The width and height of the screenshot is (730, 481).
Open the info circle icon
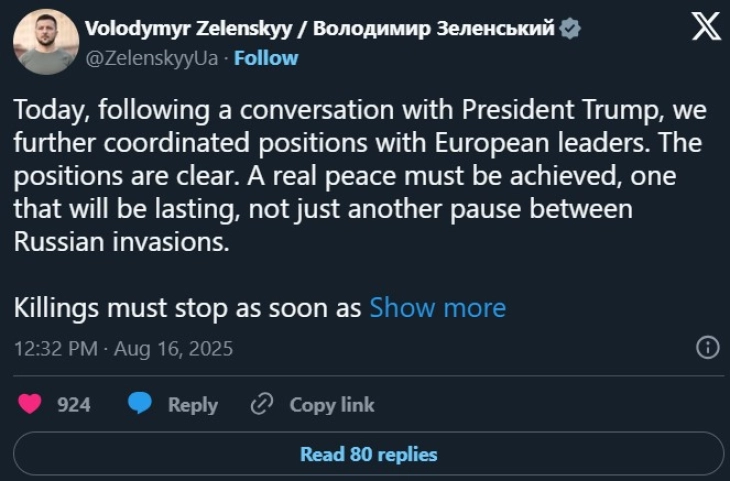(707, 348)
